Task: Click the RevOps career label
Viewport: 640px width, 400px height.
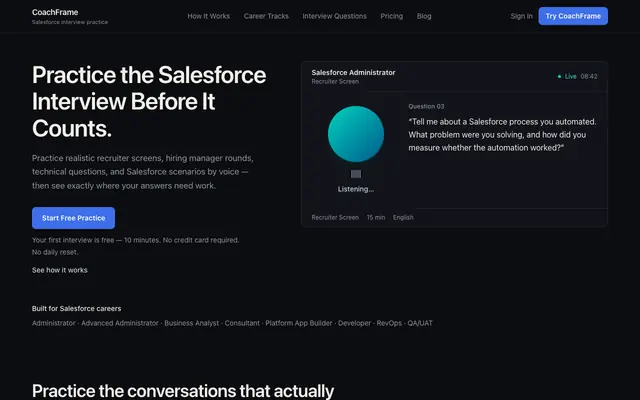Action: point(389,323)
